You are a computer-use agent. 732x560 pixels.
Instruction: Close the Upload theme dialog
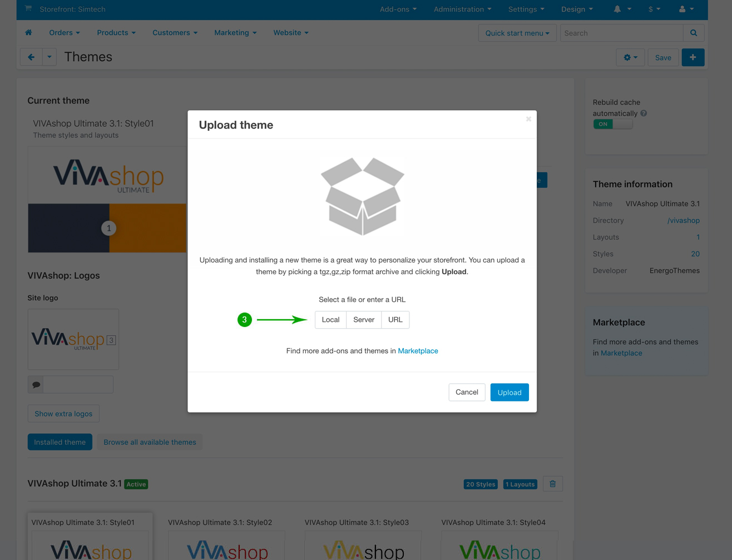click(528, 119)
